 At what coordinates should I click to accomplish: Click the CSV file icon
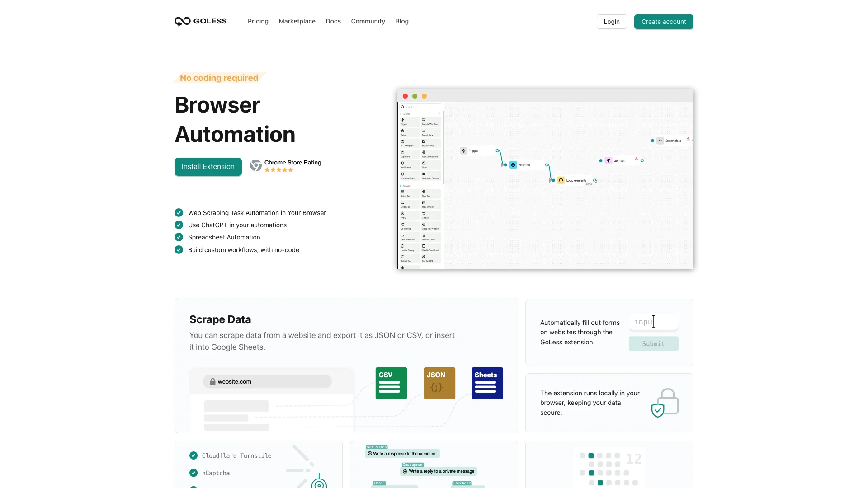pos(391,383)
